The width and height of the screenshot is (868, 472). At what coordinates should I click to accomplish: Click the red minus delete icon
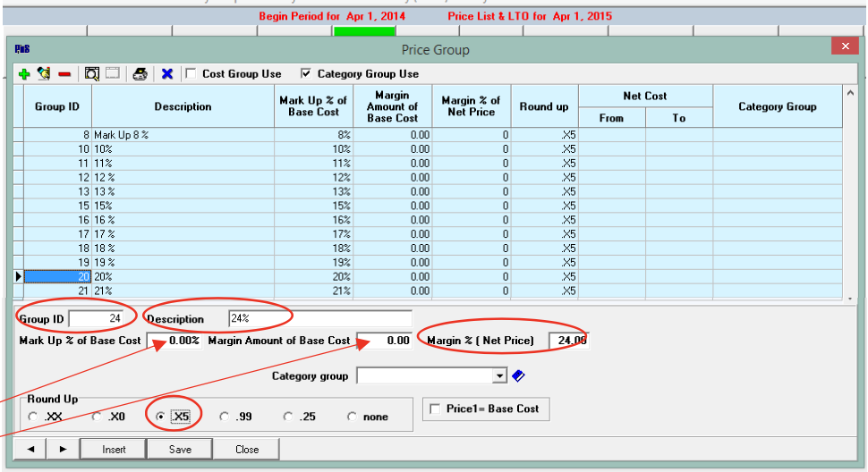(64, 74)
